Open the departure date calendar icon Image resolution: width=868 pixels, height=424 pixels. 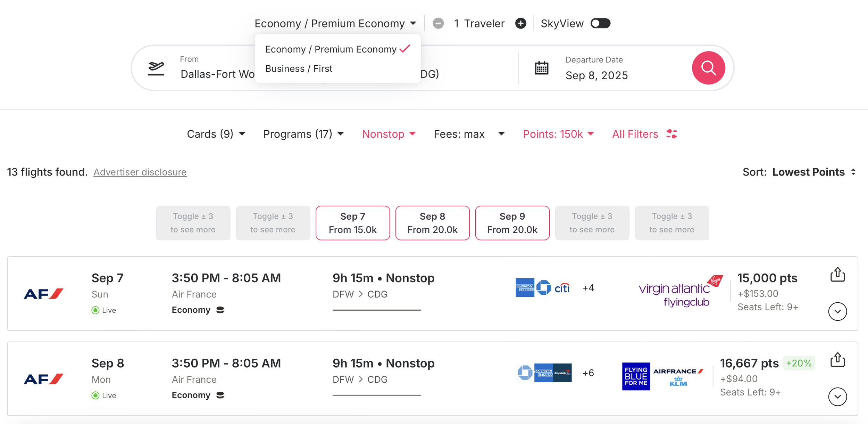tap(541, 68)
